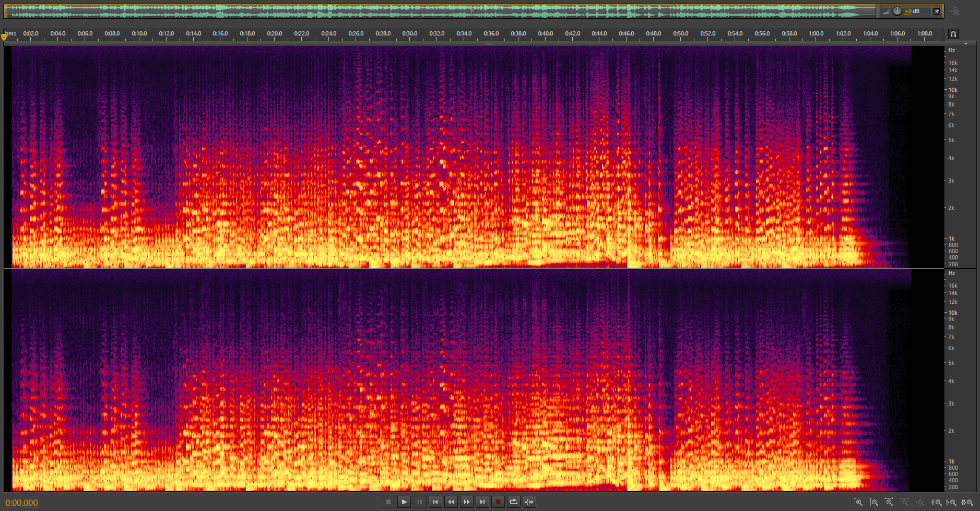Click the hms time format label
Screen dimensions: 980x511
tap(10, 33)
